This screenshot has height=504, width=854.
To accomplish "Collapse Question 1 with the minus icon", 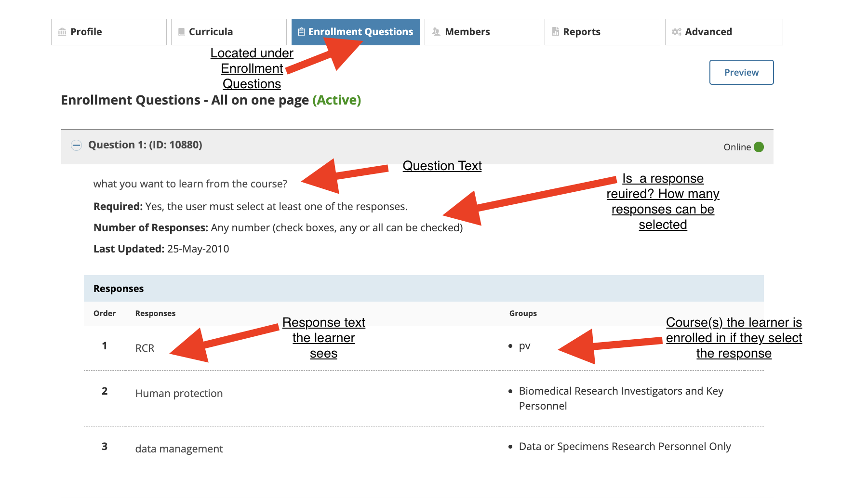I will pos(76,145).
